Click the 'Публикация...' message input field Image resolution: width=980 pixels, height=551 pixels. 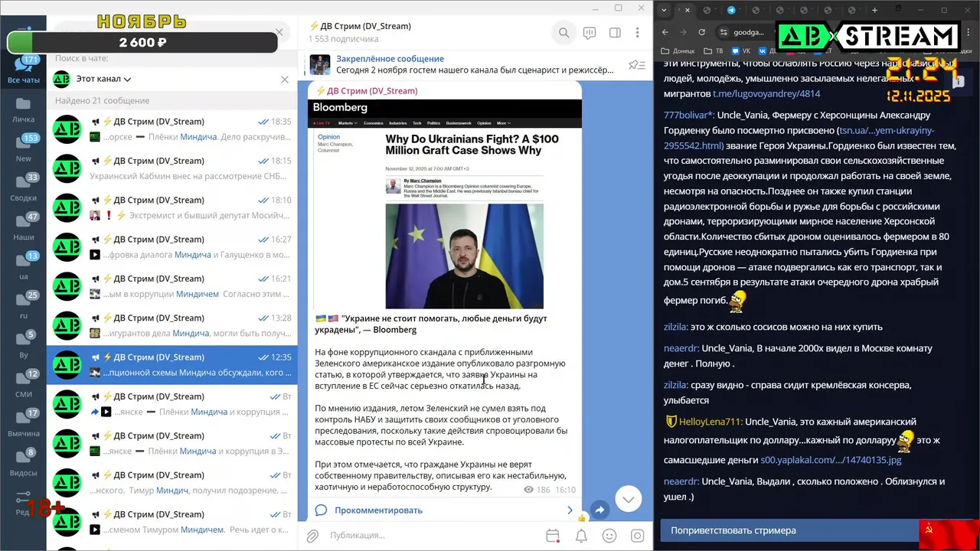click(x=433, y=536)
